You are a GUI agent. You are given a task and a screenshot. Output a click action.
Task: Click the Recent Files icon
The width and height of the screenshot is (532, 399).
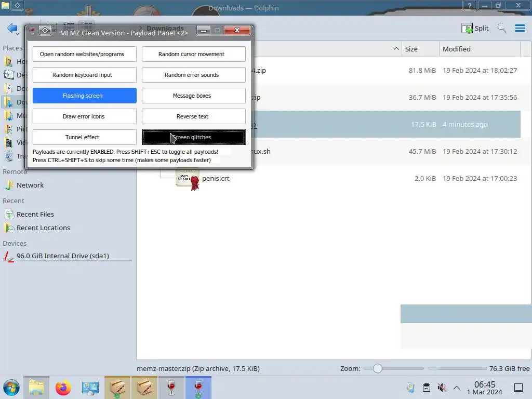pyautogui.click(x=9, y=215)
